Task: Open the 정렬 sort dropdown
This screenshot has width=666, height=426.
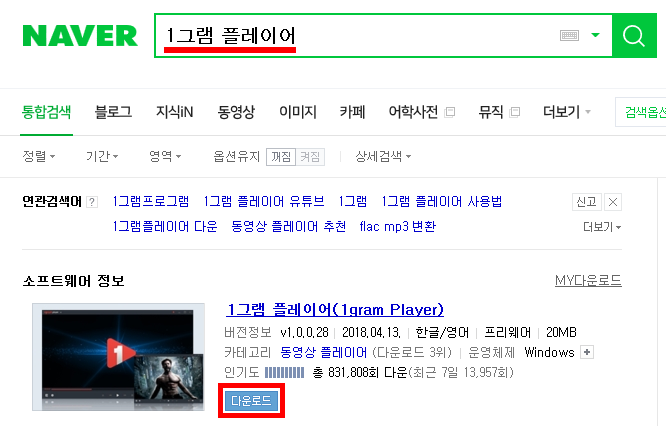Action: point(39,156)
